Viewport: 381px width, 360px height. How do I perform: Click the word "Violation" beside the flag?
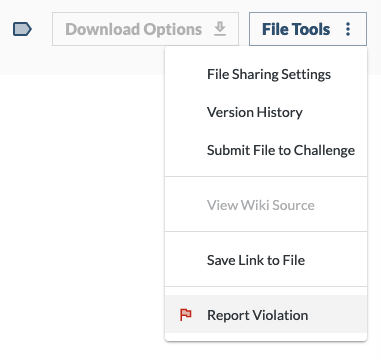click(280, 315)
